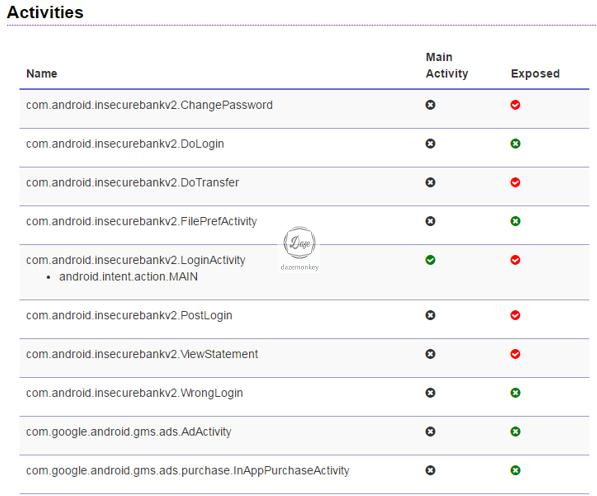Click green Exposed icon in DoLogin row
The image size is (597, 496).
515,144
